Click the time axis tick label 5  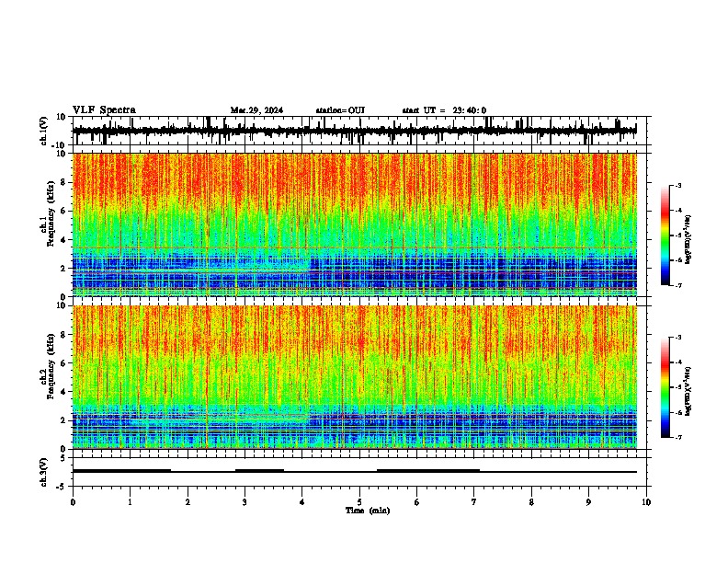pyautogui.click(x=359, y=502)
